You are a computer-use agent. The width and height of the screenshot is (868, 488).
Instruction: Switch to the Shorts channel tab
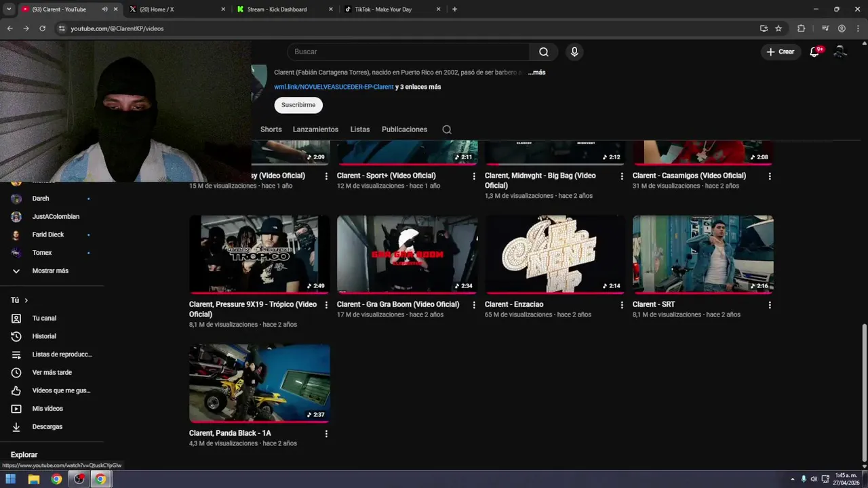point(271,129)
